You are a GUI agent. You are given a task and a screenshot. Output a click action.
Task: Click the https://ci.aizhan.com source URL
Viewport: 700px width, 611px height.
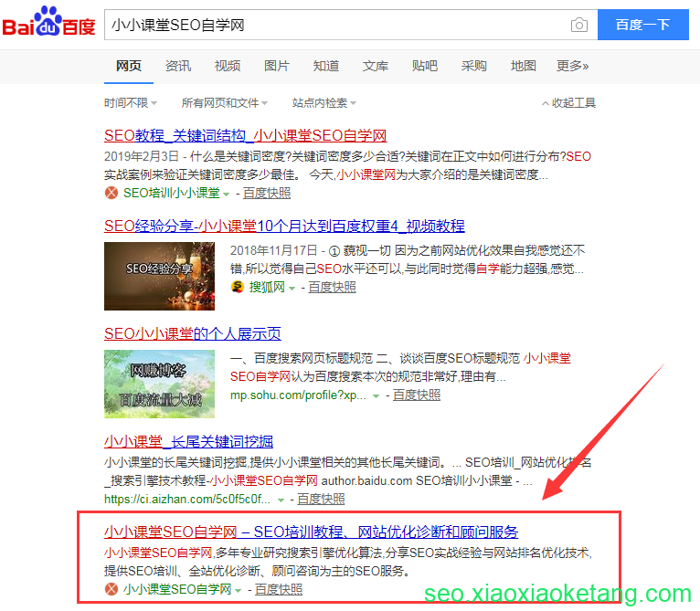[187, 499]
